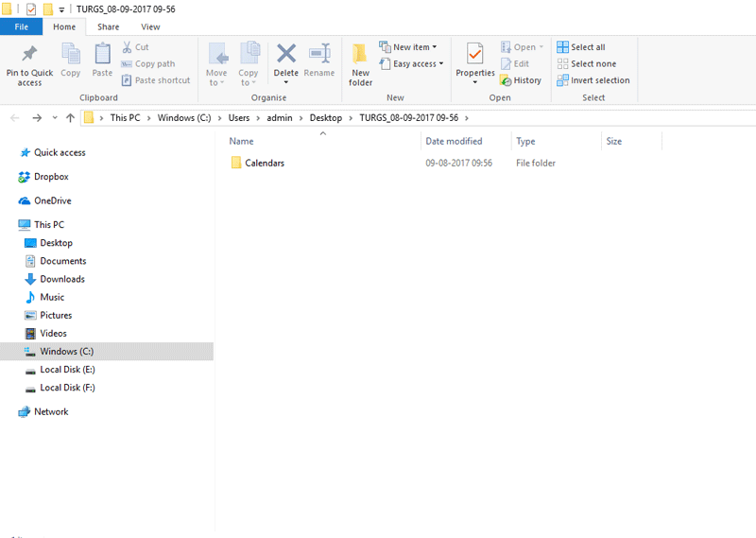This screenshot has width=756, height=538.
Task: Open the File menu tab
Action: [21, 27]
